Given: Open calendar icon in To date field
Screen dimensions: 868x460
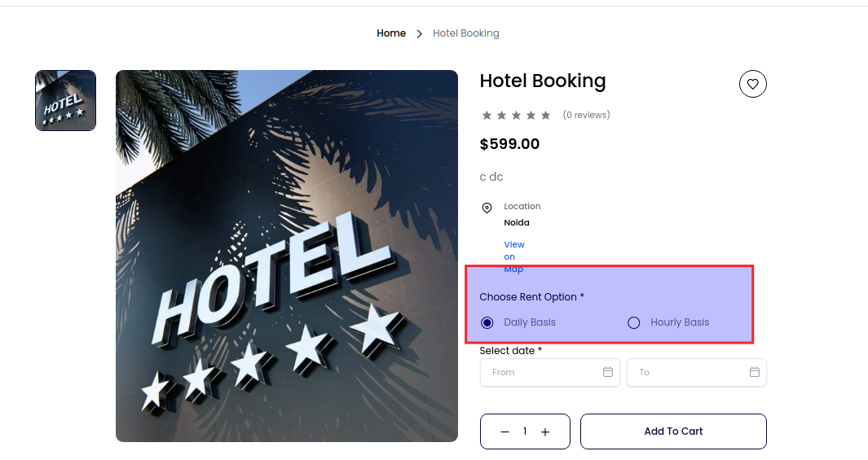Looking at the screenshot, I should pyautogui.click(x=755, y=372).
